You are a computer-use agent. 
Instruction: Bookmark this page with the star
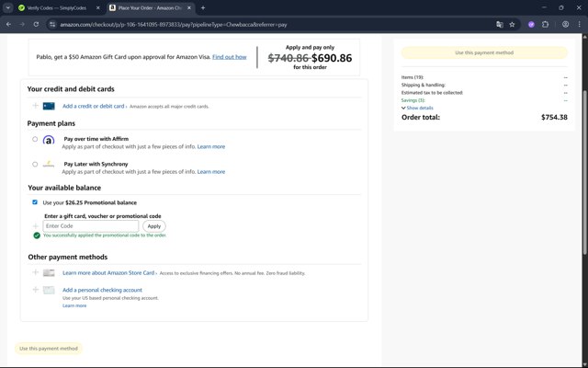(512, 25)
